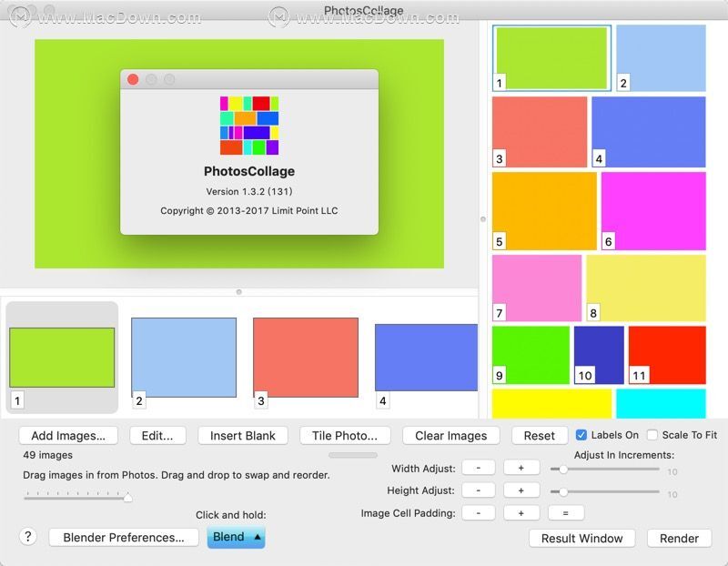Click the Render button
This screenshot has width=728, height=566.
[679, 538]
